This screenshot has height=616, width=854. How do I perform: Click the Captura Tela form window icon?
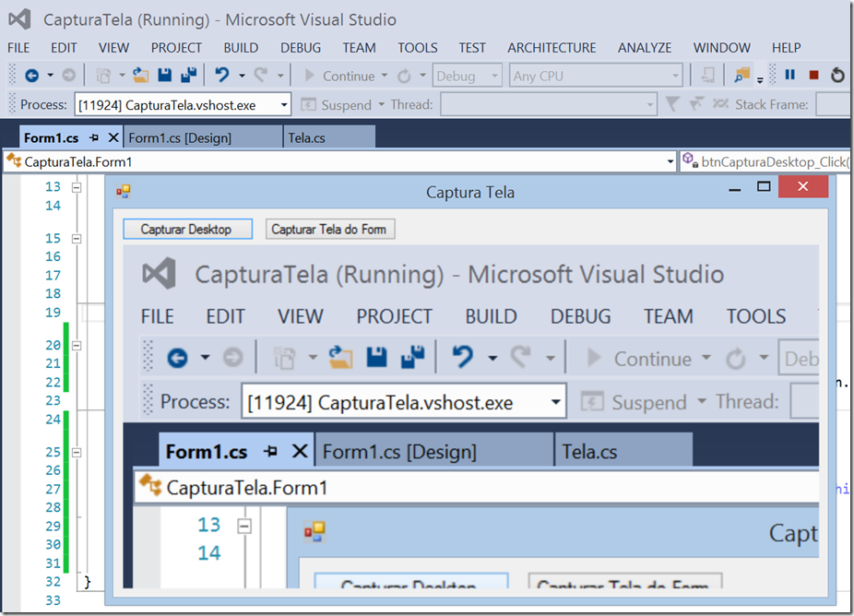123,191
